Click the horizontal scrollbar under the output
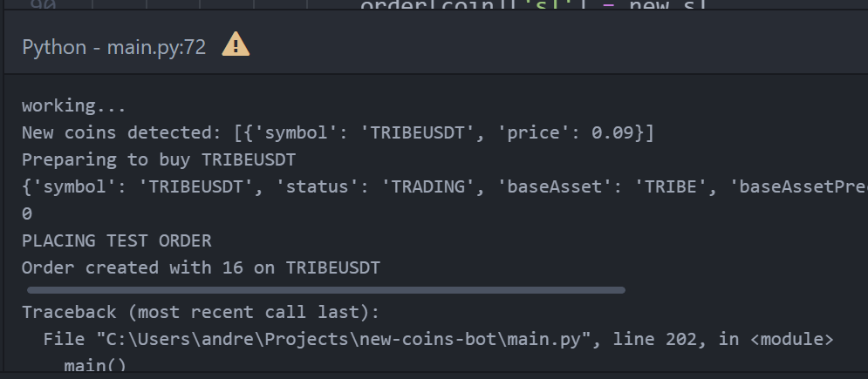 pos(326,290)
